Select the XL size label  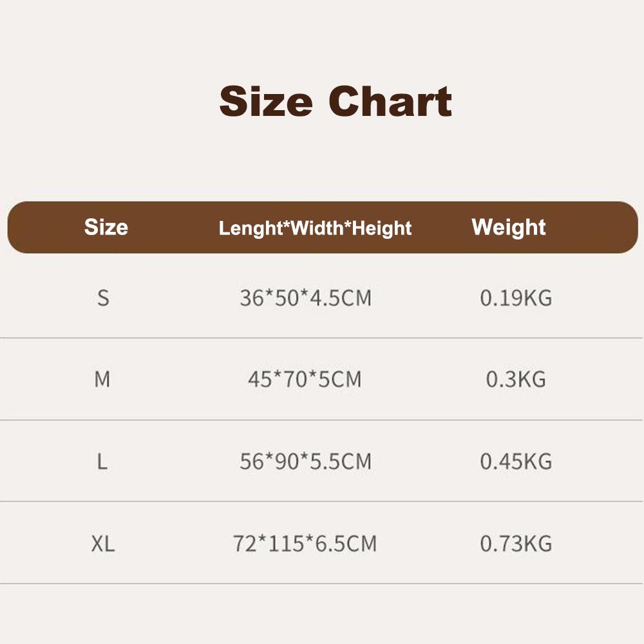click(x=102, y=544)
